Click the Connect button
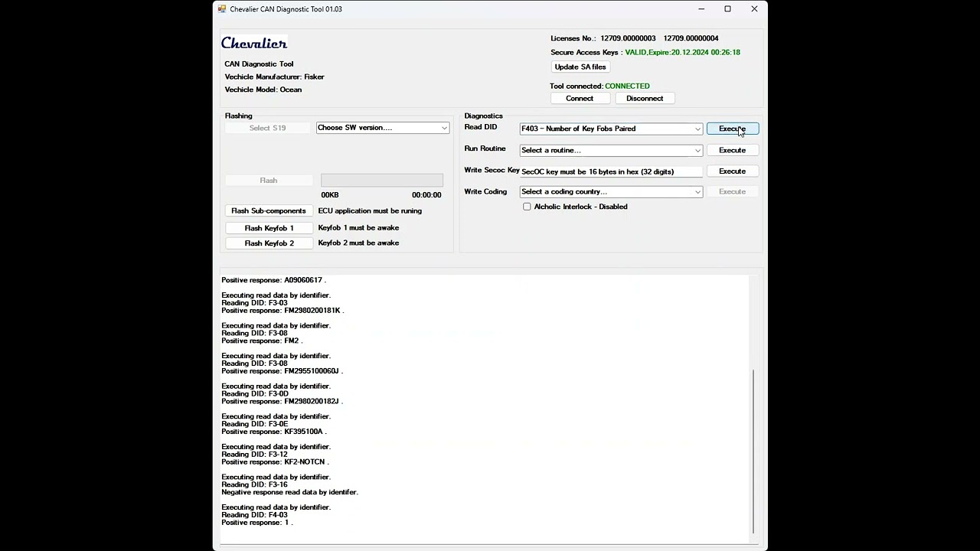980x551 pixels. pos(580,98)
